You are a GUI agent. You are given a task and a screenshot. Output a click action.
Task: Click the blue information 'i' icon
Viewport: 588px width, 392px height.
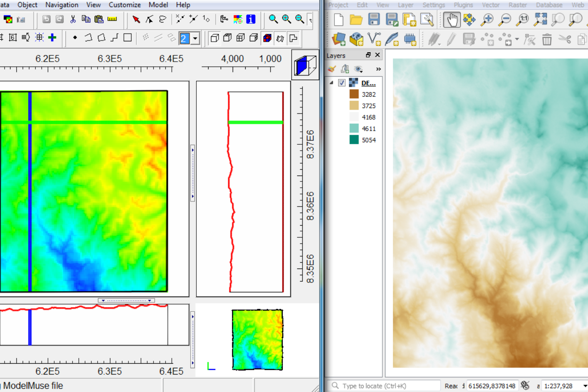(251, 19)
